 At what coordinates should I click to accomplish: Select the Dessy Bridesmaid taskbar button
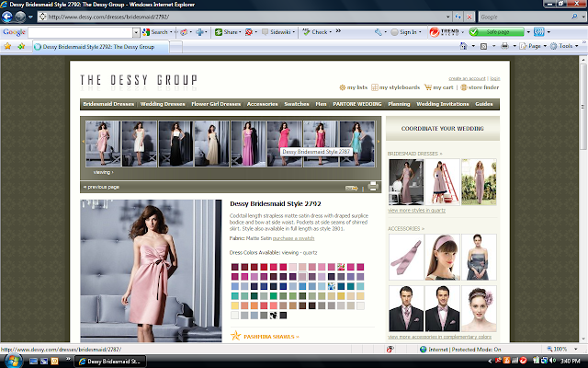110,362
